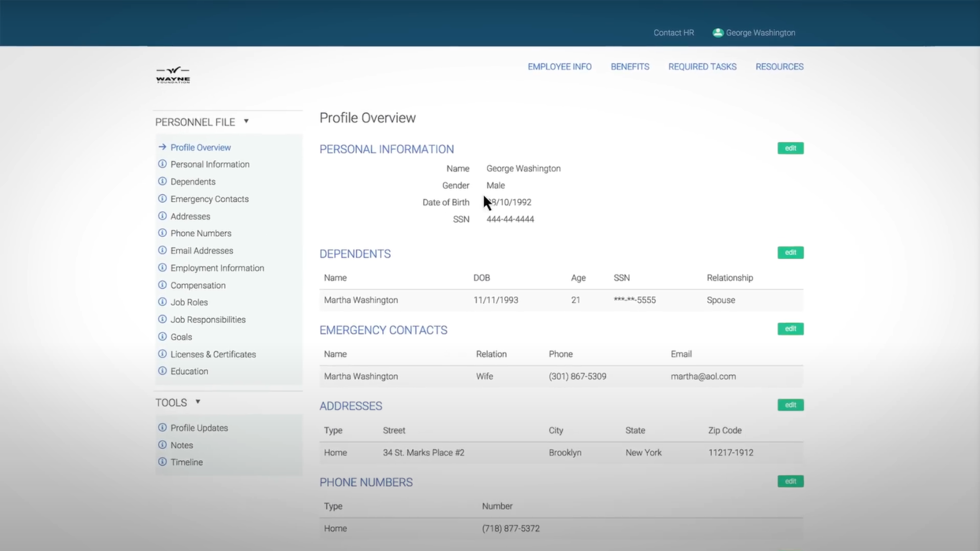Open the Benefits menu
Image resolution: width=980 pixels, height=551 pixels.
tap(630, 67)
